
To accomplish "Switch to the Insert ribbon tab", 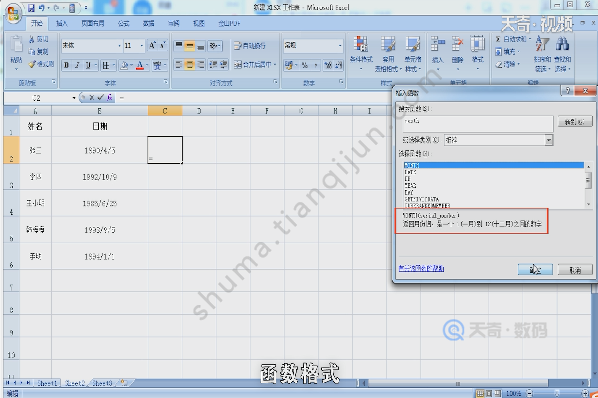I will coord(61,24).
